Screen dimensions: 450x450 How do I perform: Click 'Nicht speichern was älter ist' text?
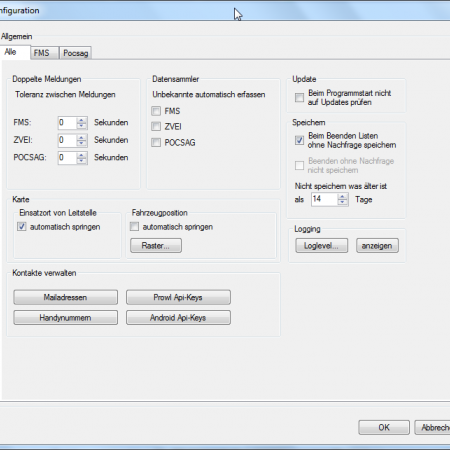[x=341, y=186]
